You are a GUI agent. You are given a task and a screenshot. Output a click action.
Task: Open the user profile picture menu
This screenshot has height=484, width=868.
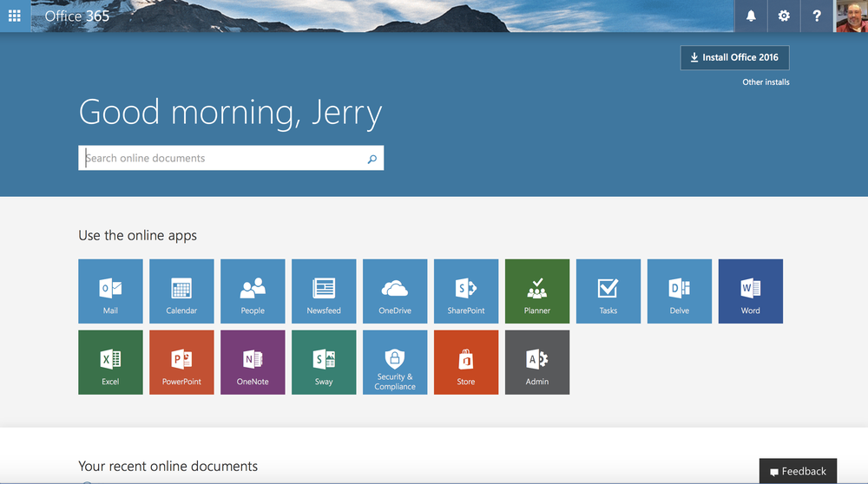tap(851, 16)
